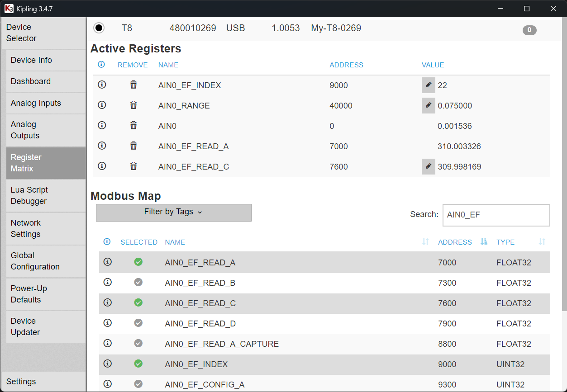Show Modbus Map info for AIN0_EF_READ_A
The image size is (567, 392).
(107, 262)
